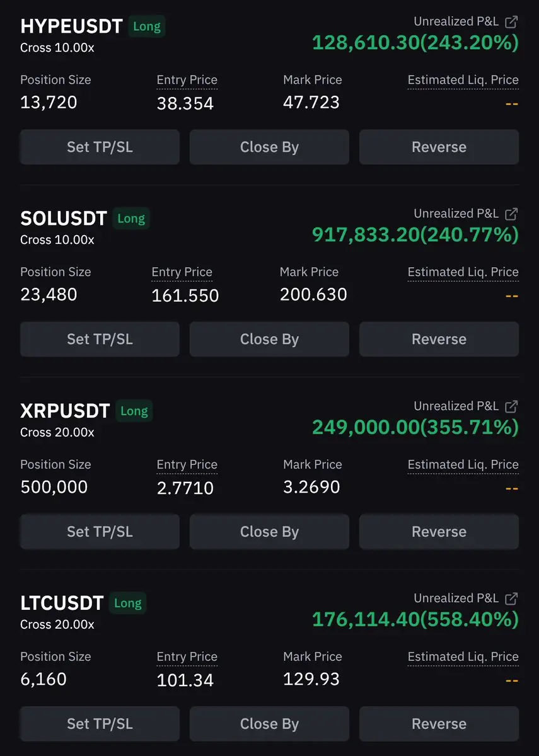The image size is (539, 756).
Task: Open share icon beside XRPUSDT Unrealized P&L
Action: (x=512, y=406)
